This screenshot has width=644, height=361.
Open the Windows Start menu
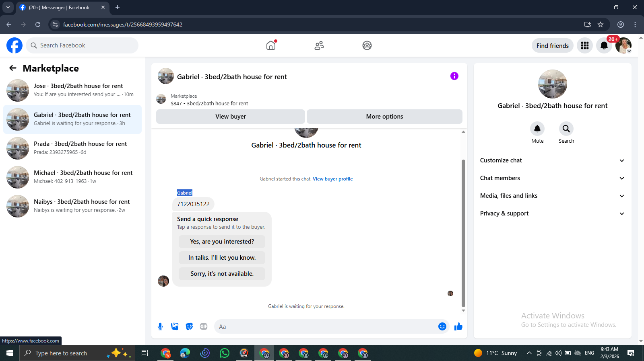click(10, 353)
